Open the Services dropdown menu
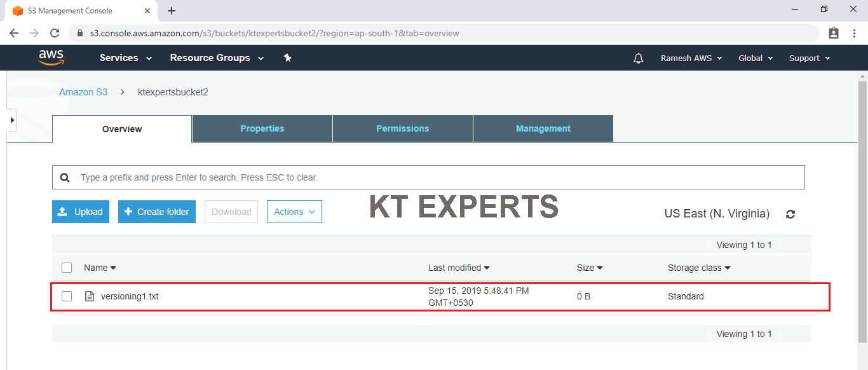 tap(126, 58)
